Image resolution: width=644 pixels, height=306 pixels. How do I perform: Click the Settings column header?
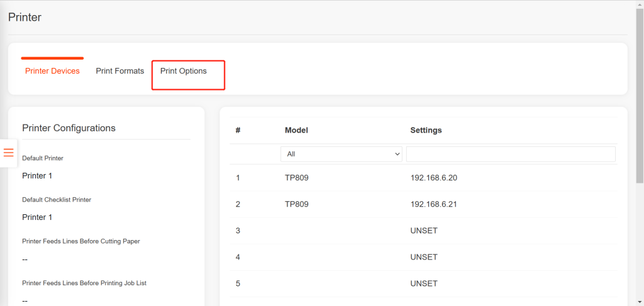click(x=426, y=130)
